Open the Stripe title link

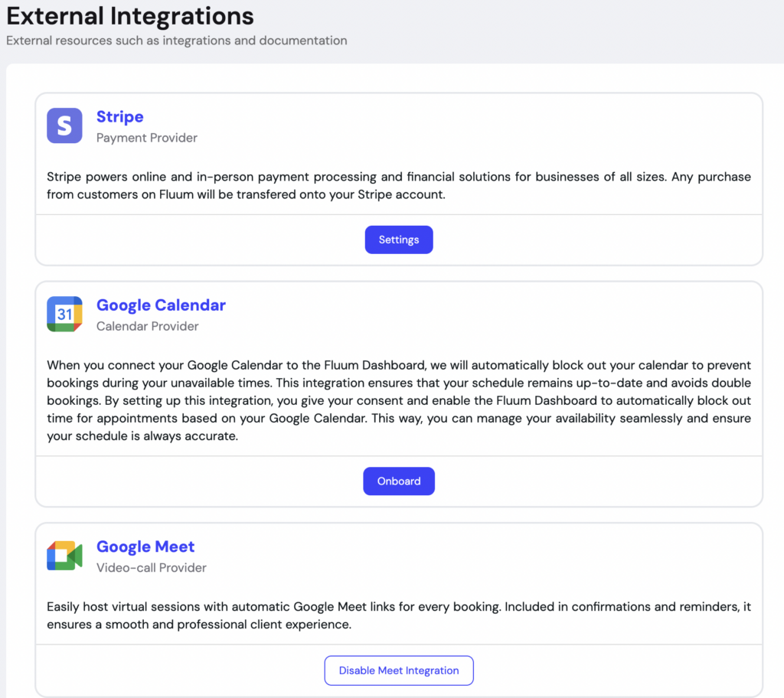pos(120,116)
